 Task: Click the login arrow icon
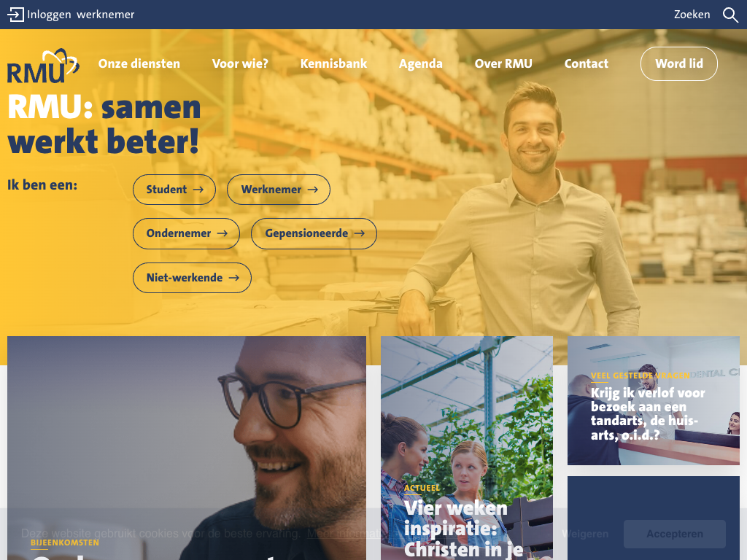click(x=15, y=15)
